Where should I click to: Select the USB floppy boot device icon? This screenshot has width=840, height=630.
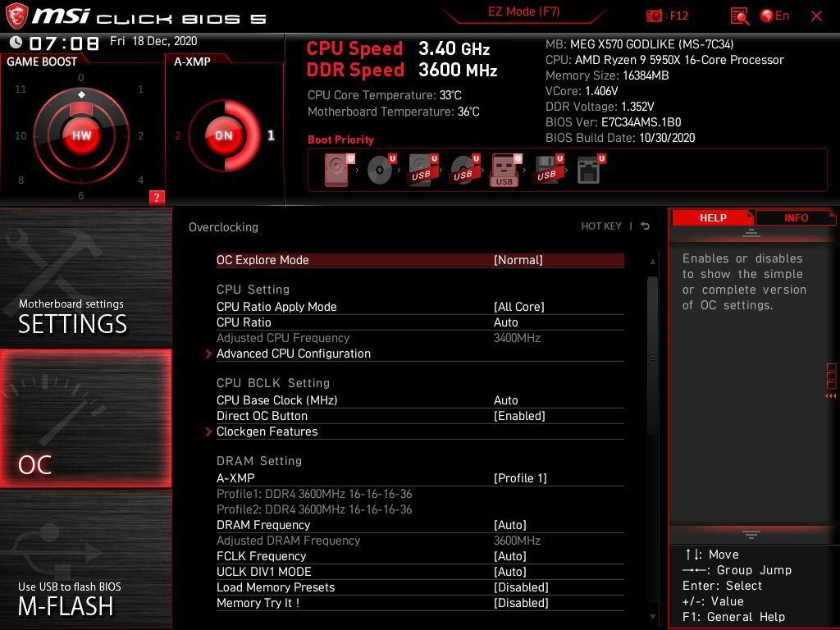coord(547,171)
